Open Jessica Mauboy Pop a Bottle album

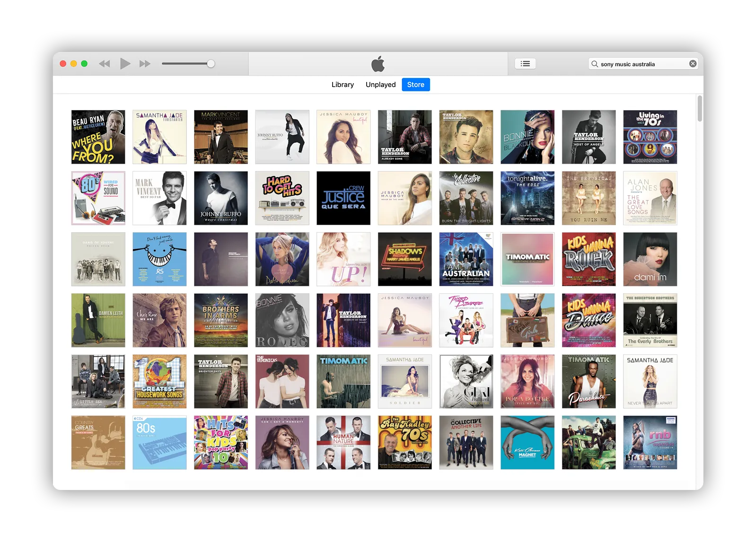click(x=527, y=381)
